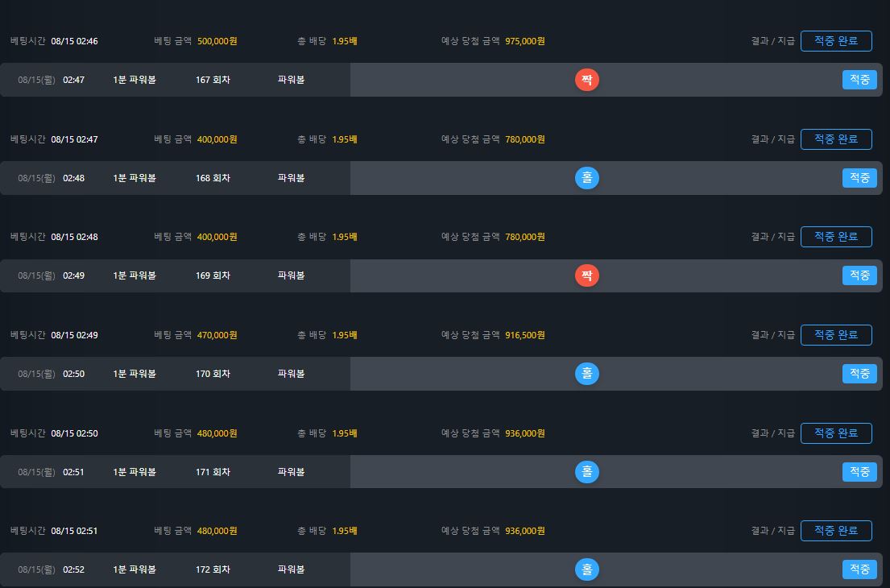The width and height of the screenshot is (890, 588).
Task: Click 적중 완료 button just above the 168 회차 row
Action: point(835,139)
